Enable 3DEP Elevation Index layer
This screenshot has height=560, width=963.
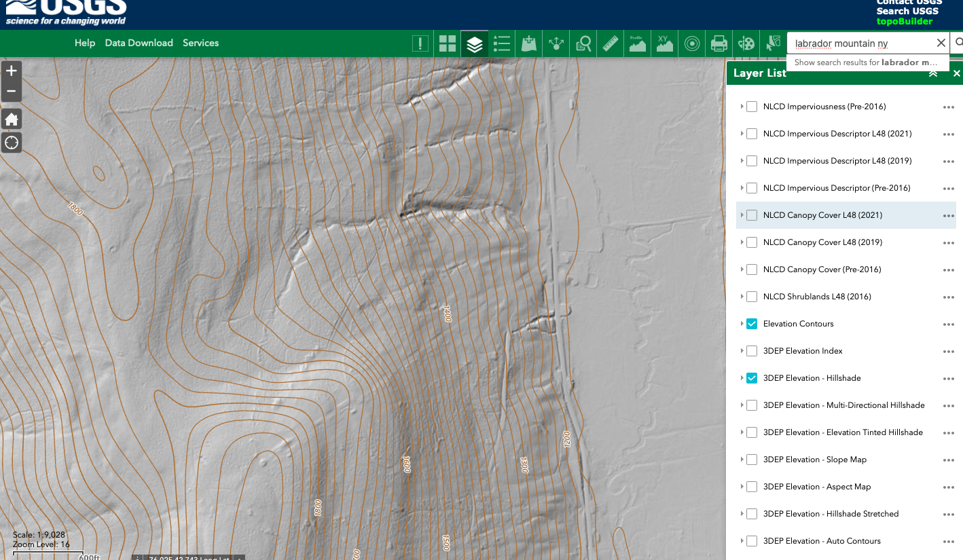point(752,351)
